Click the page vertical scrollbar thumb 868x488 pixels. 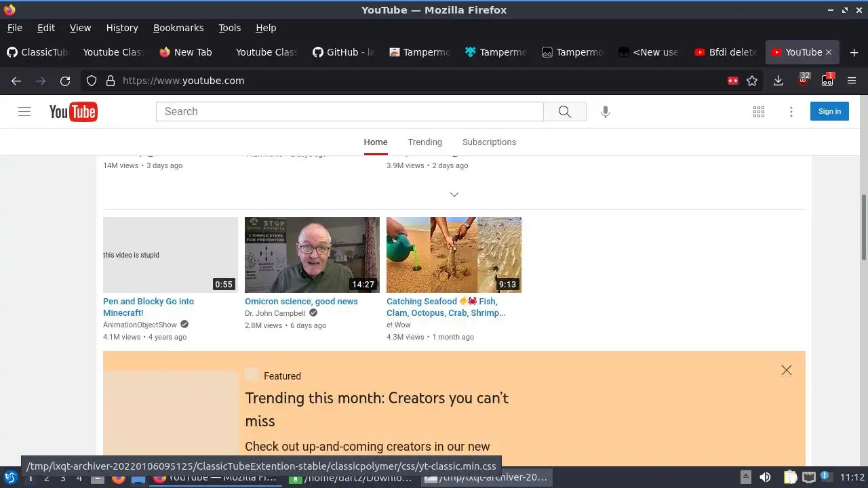(863, 226)
